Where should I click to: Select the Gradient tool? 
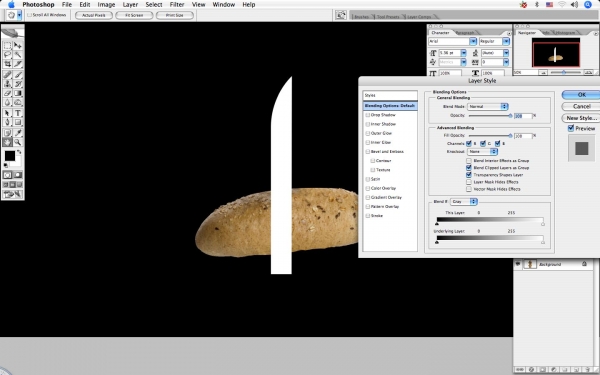18,93
